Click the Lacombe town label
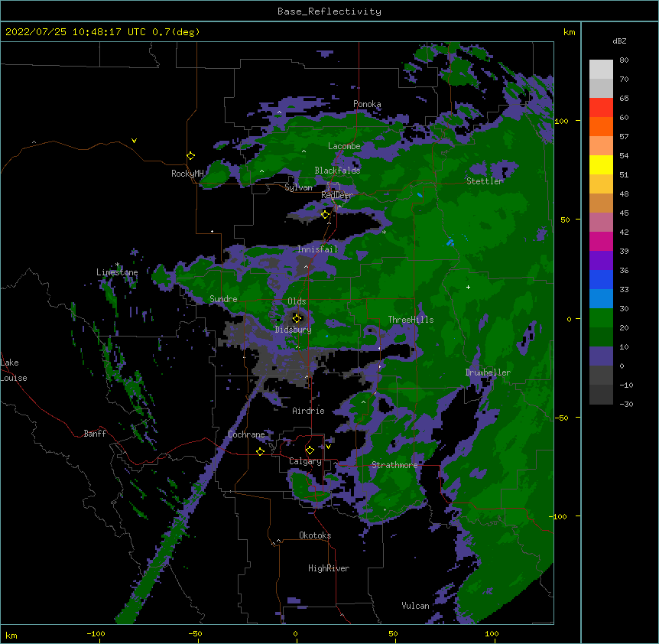659x644 pixels. tap(344, 146)
